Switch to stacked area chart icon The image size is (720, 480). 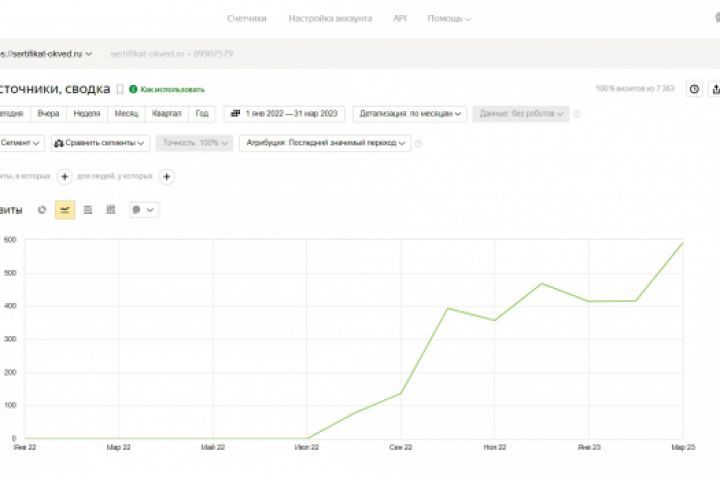pos(88,210)
